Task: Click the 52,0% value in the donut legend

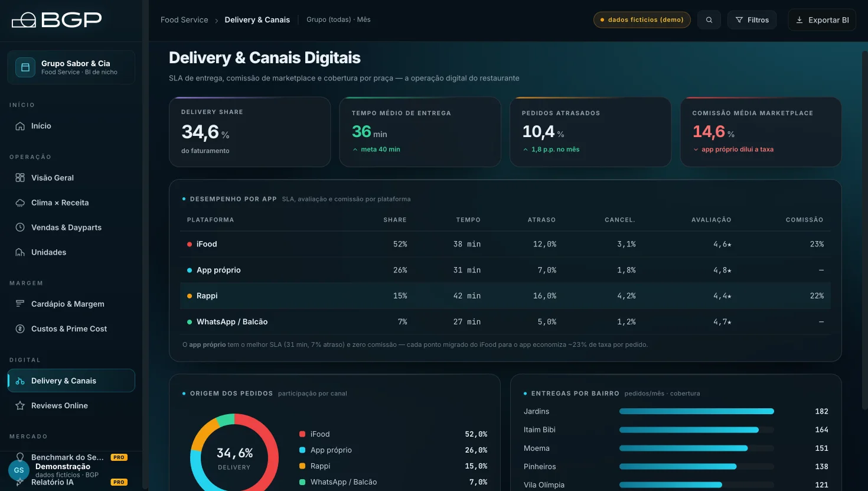Action: click(x=476, y=434)
